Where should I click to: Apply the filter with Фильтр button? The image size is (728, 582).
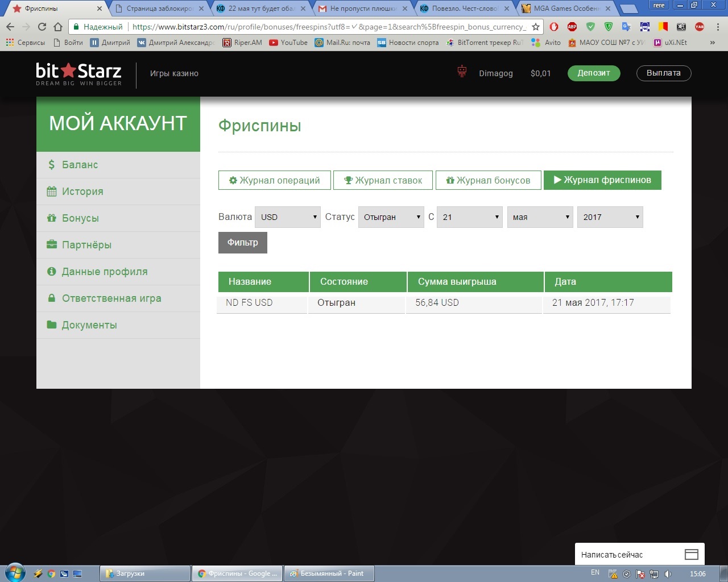(x=243, y=243)
